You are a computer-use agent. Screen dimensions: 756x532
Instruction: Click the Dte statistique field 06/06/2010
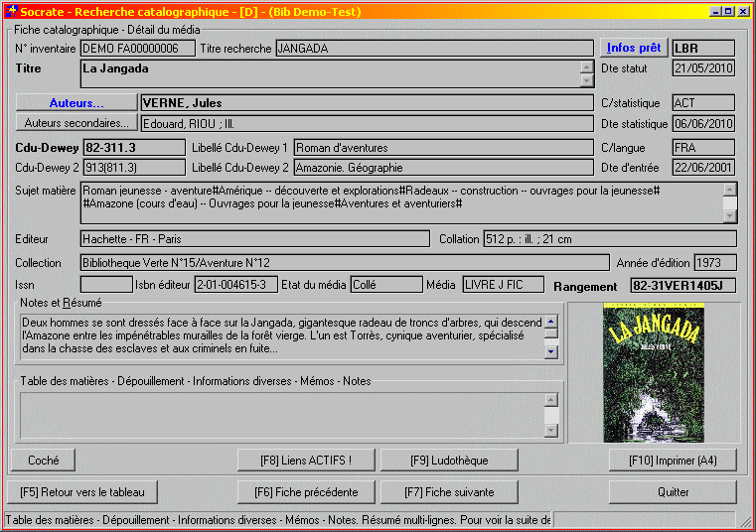point(703,124)
